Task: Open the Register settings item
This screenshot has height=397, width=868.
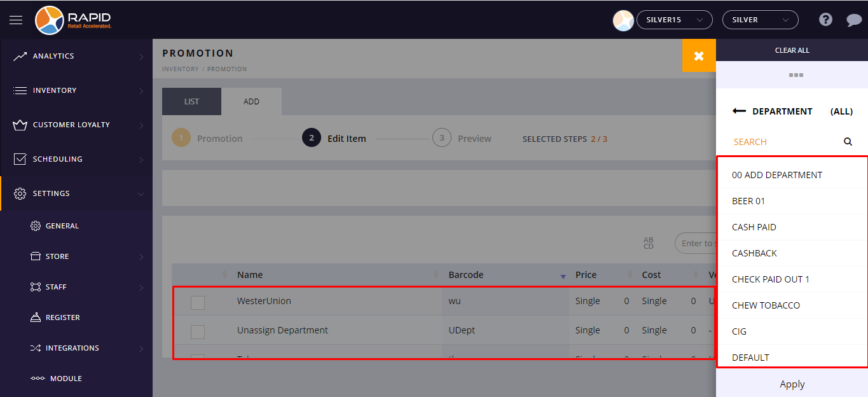Action: click(62, 317)
